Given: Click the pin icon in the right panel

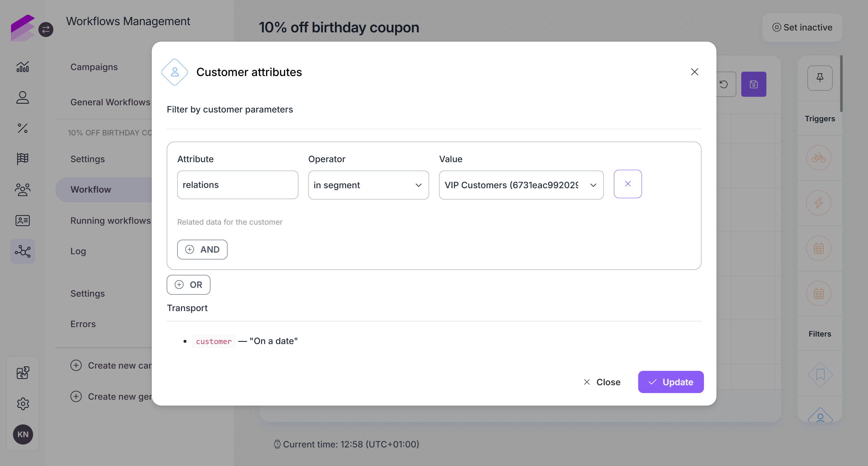Looking at the screenshot, I should click(820, 78).
